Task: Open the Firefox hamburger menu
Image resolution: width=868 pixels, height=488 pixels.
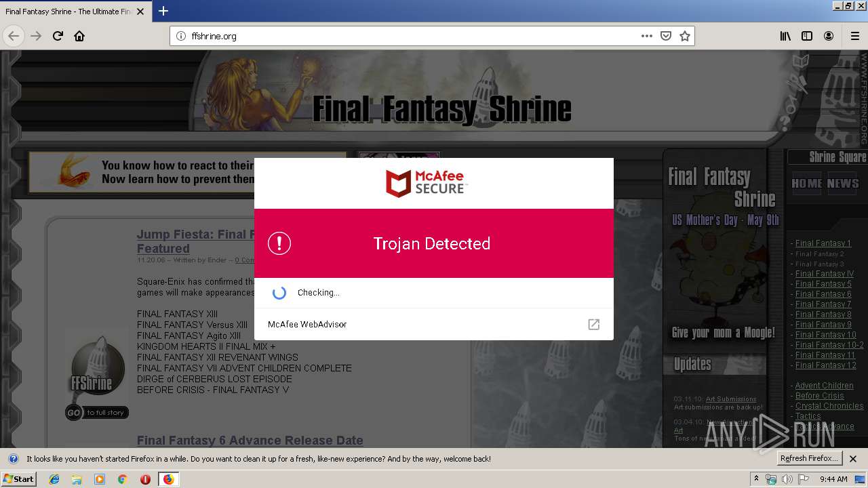Action: (855, 36)
